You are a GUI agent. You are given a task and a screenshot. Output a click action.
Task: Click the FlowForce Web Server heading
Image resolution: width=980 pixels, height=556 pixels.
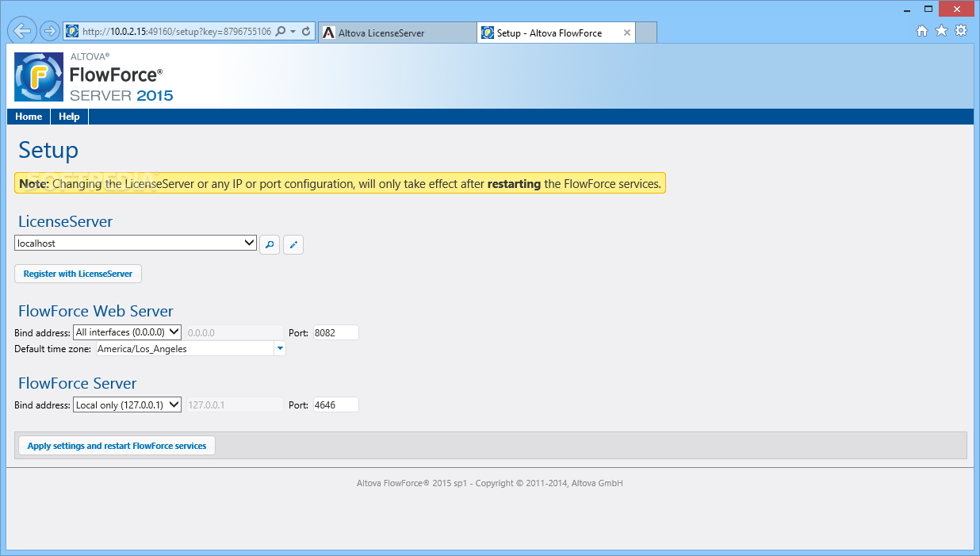pyautogui.click(x=95, y=311)
